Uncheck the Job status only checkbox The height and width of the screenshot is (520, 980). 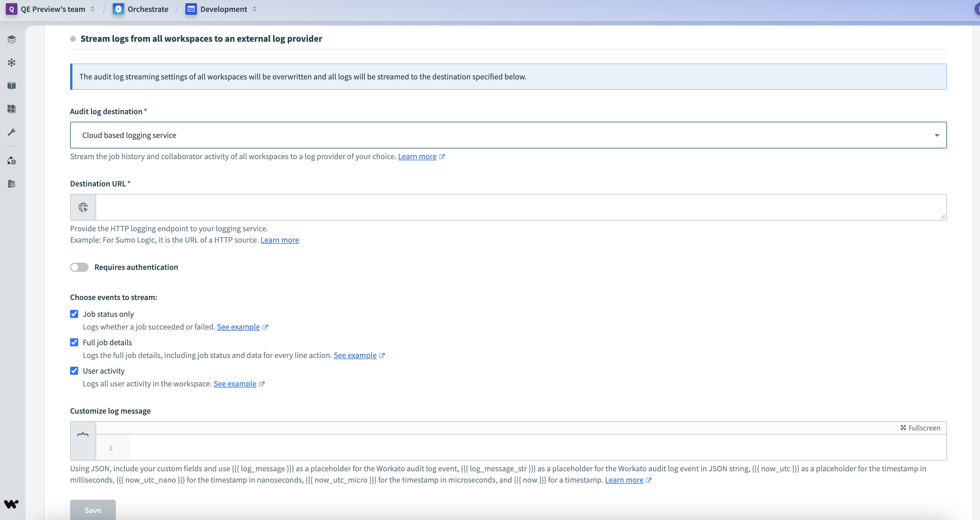(x=74, y=314)
